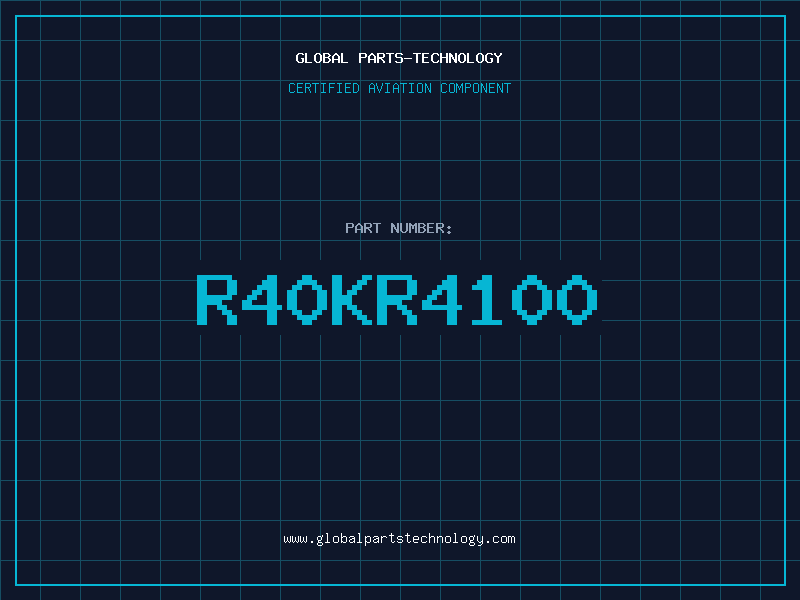
Task: Click the K in part number R40KR4100
Action: click(352, 299)
